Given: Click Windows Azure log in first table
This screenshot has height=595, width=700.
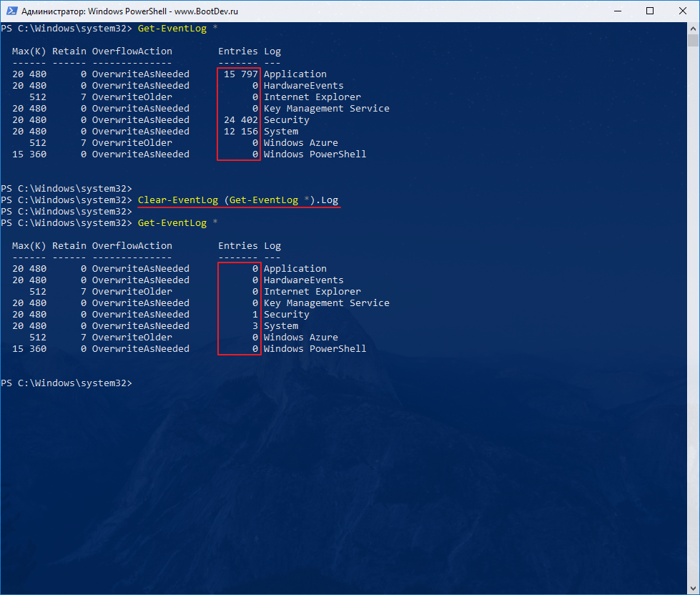Looking at the screenshot, I should [x=301, y=143].
